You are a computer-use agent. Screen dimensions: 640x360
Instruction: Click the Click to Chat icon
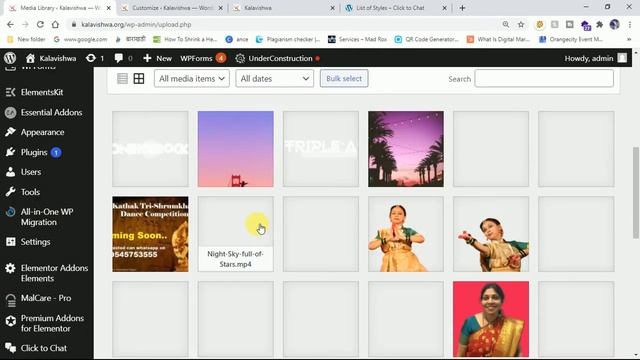click(11, 348)
